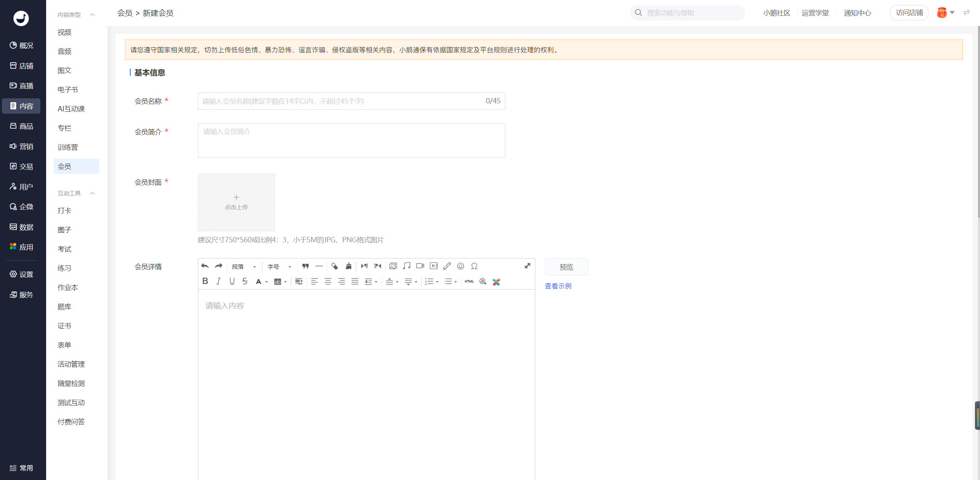
Task: Toggle fullscreen editor expand icon
Action: pyautogui.click(x=528, y=266)
